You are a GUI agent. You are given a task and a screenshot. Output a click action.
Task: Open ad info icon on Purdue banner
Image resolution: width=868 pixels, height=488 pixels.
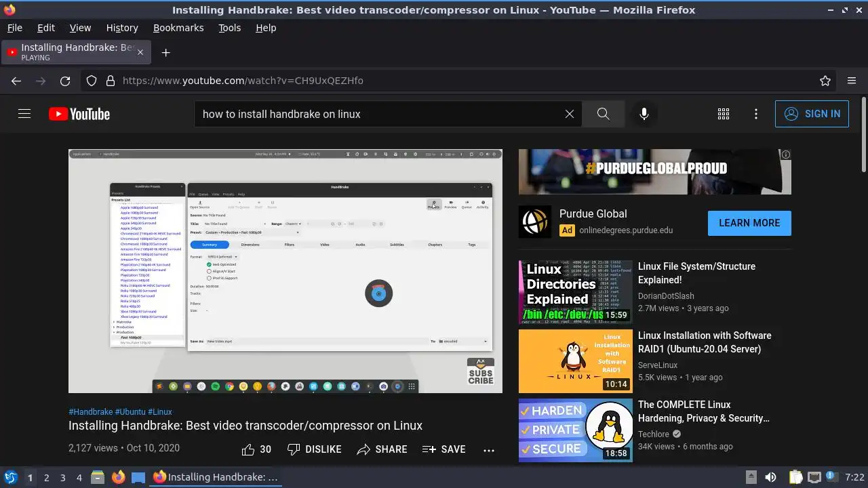pyautogui.click(x=786, y=155)
